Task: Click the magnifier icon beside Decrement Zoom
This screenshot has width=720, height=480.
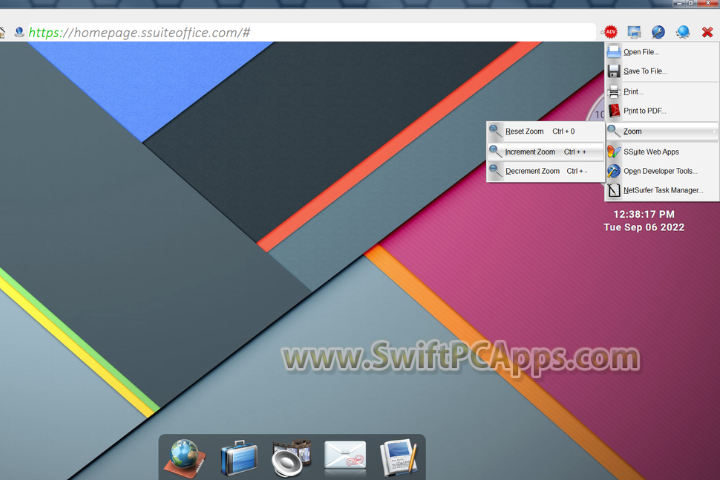Action: pos(495,171)
